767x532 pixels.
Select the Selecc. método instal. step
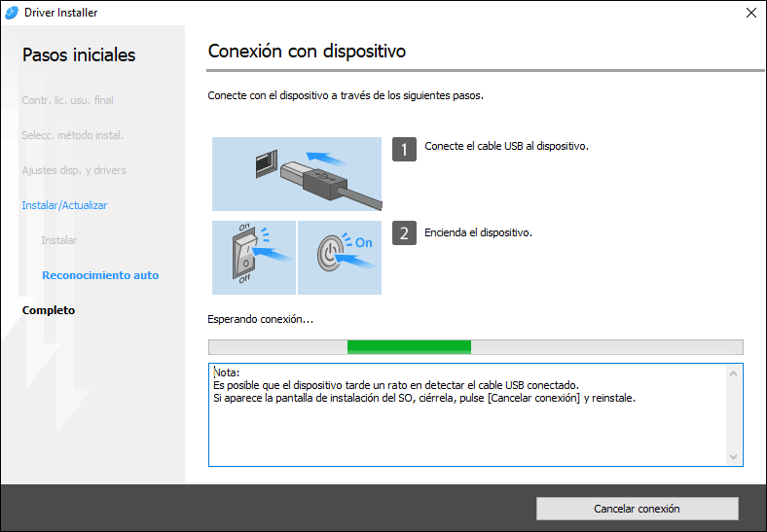coord(72,135)
